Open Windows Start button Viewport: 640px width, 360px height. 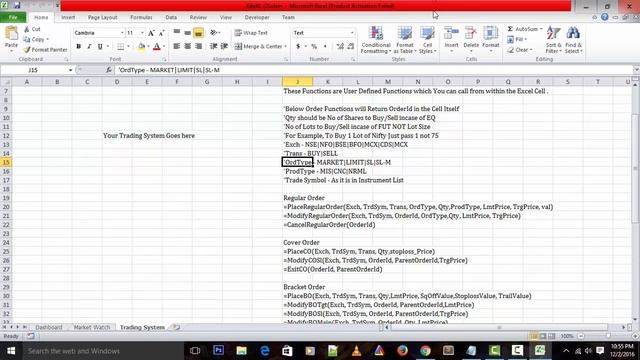(x=11, y=351)
